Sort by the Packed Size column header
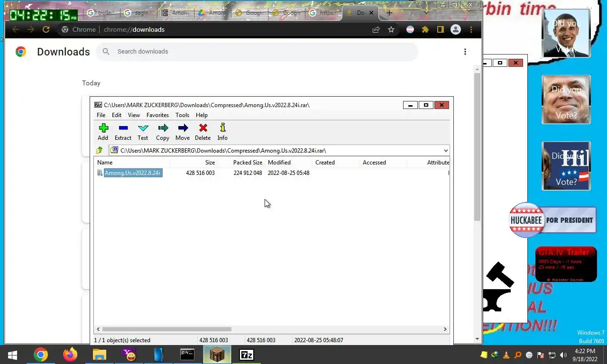607x364 pixels. click(x=241, y=162)
